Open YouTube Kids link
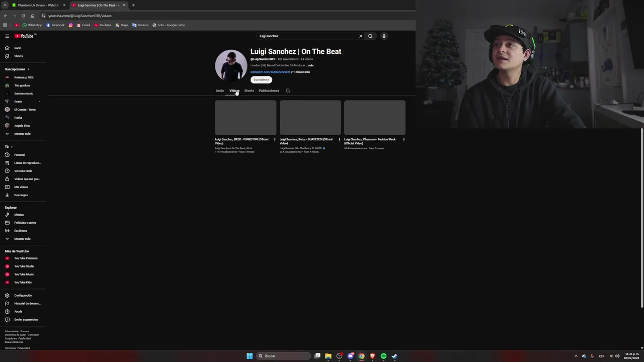 click(23, 283)
